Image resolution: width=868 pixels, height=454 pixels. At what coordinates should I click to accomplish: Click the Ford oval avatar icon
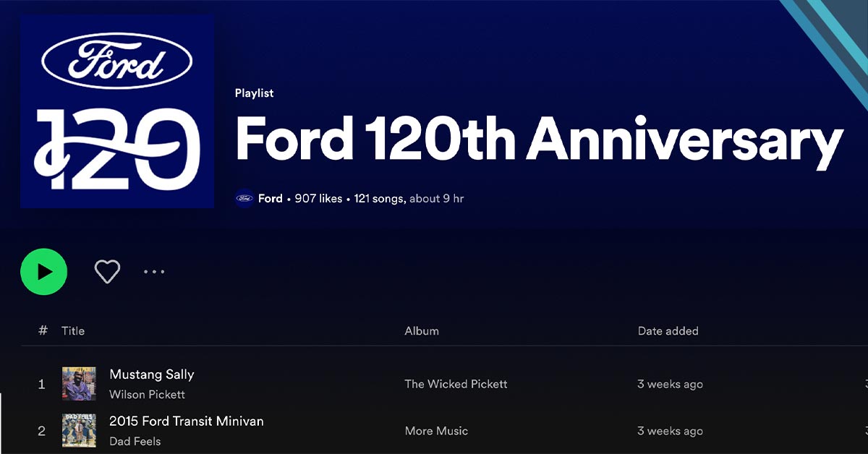click(x=244, y=197)
